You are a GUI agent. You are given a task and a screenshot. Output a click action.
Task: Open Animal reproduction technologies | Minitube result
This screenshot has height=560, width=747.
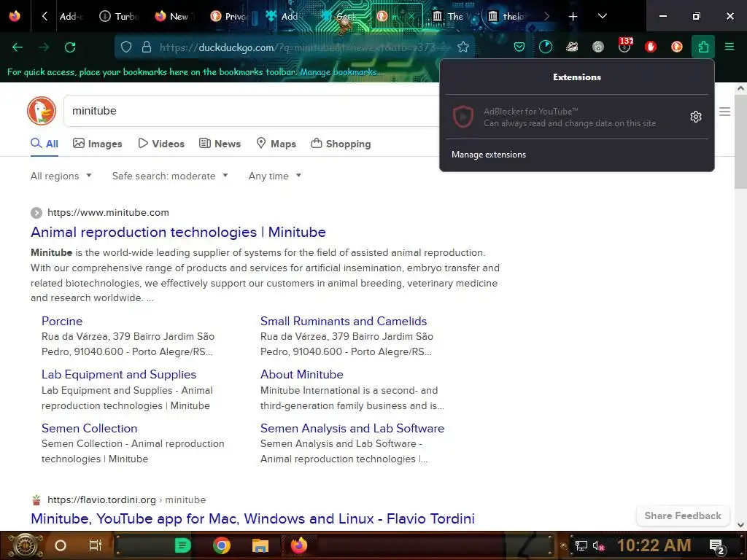click(x=178, y=232)
